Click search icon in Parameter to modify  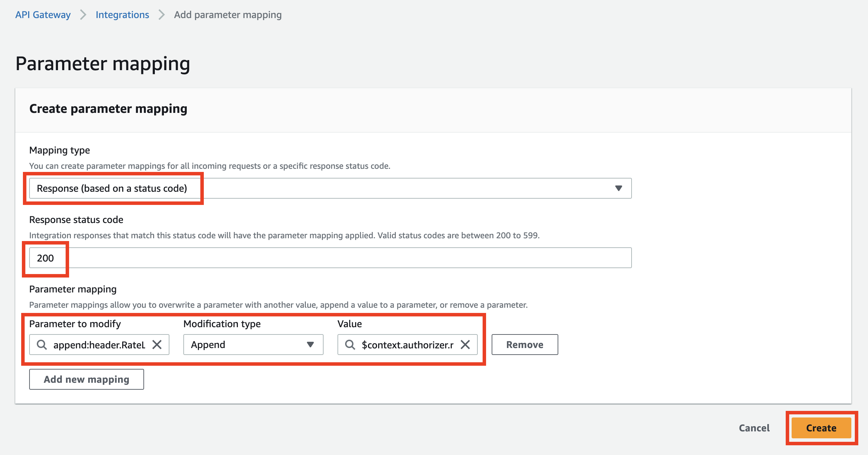click(x=42, y=345)
